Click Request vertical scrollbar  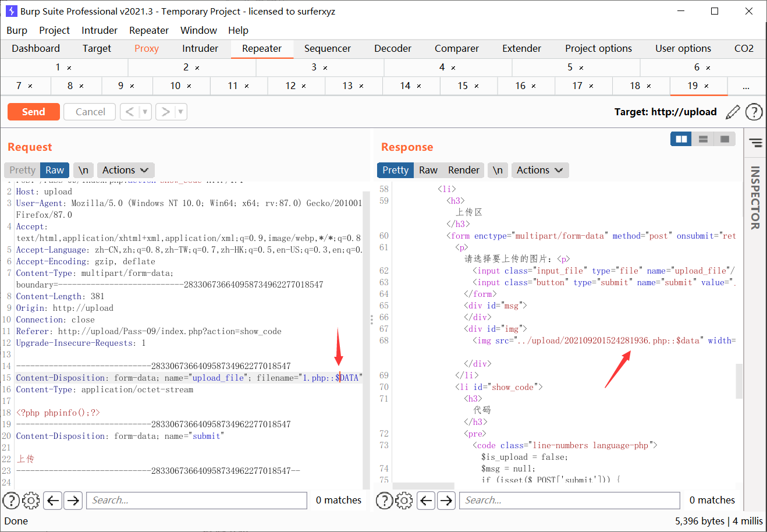tap(366, 341)
